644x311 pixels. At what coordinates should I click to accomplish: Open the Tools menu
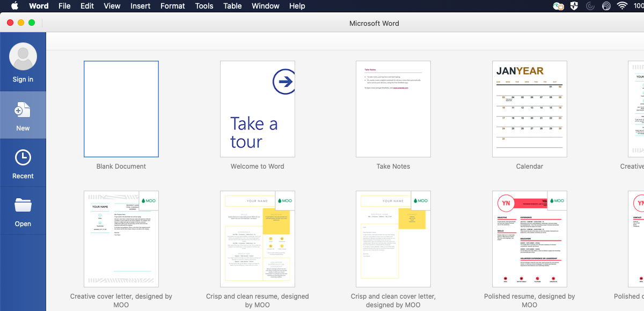coord(204,6)
